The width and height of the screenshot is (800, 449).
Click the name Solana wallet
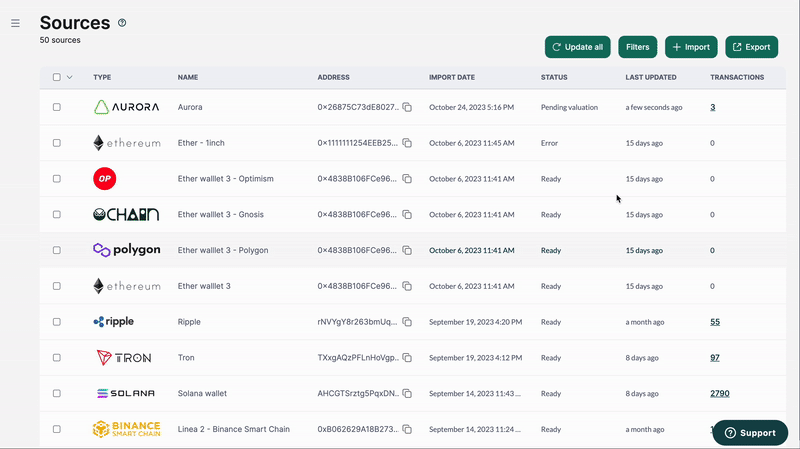coord(202,393)
